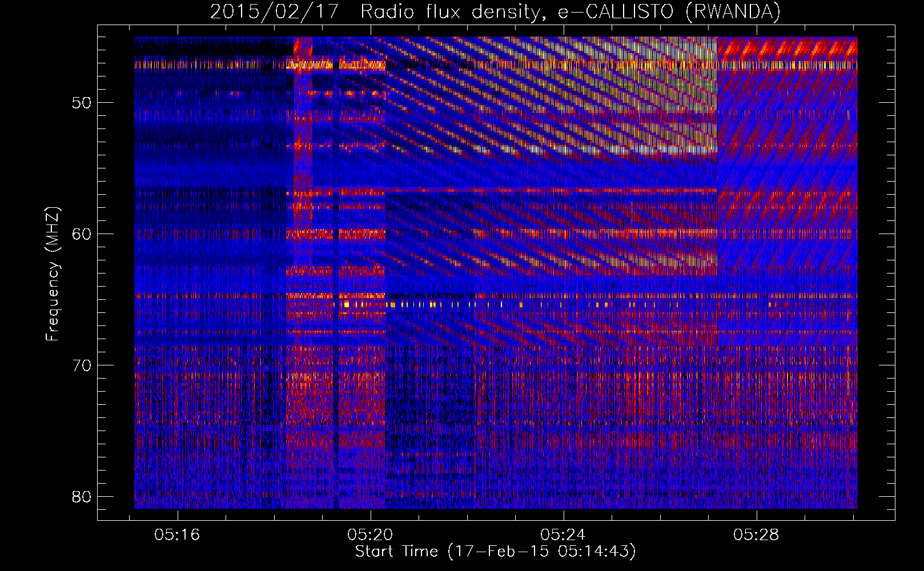Click the 05:20 time tick label

pyautogui.click(x=370, y=535)
